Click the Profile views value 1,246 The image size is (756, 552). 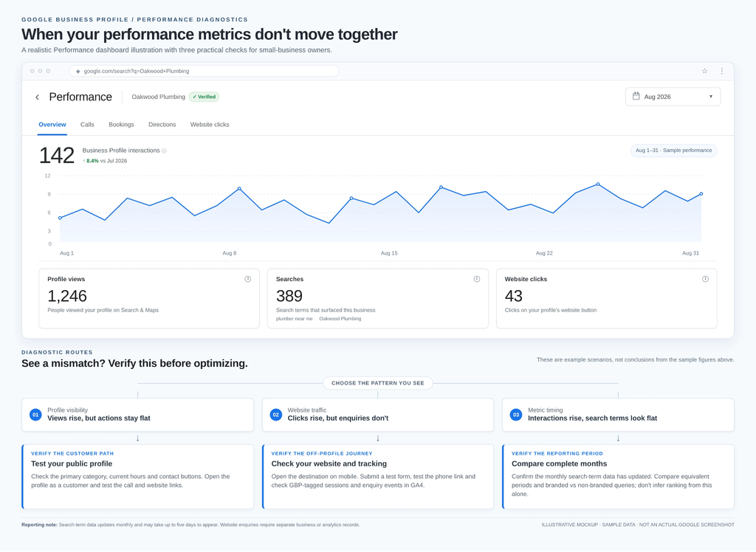point(67,296)
